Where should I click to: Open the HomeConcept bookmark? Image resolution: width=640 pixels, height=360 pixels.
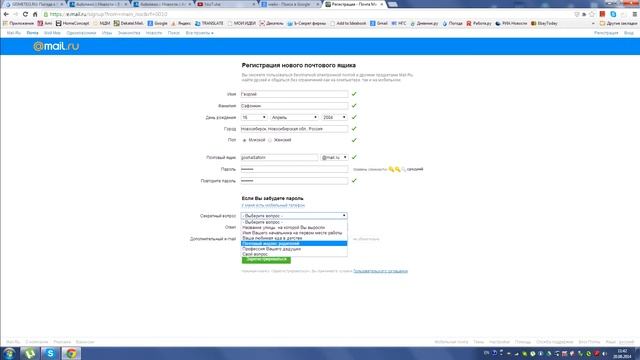coord(73,24)
